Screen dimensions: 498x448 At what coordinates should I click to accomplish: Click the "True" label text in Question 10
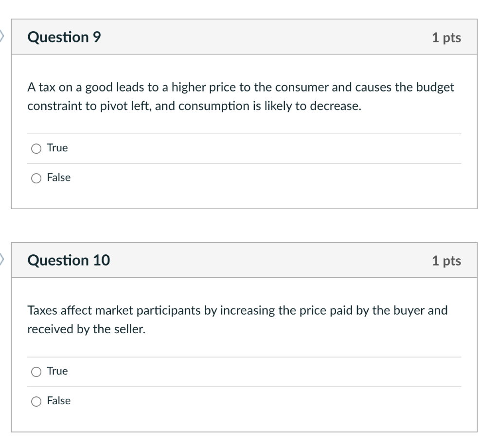pyautogui.click(x=57, y=371)
